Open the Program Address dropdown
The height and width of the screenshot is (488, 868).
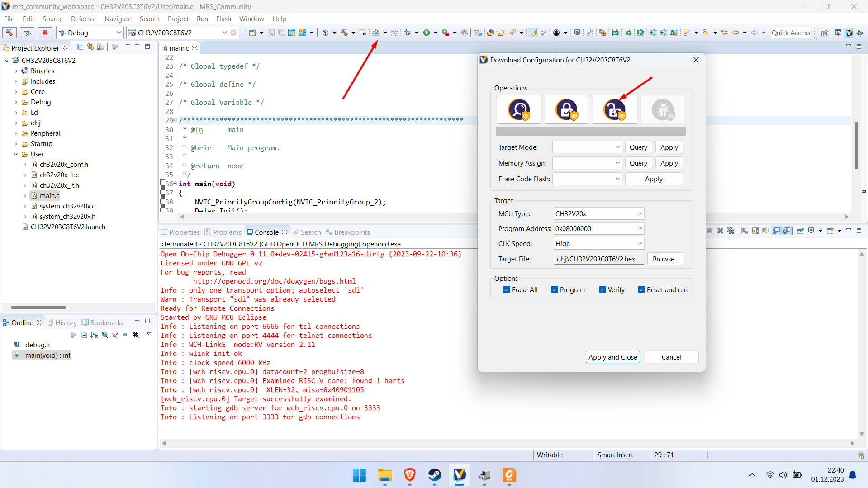point(599,228)
